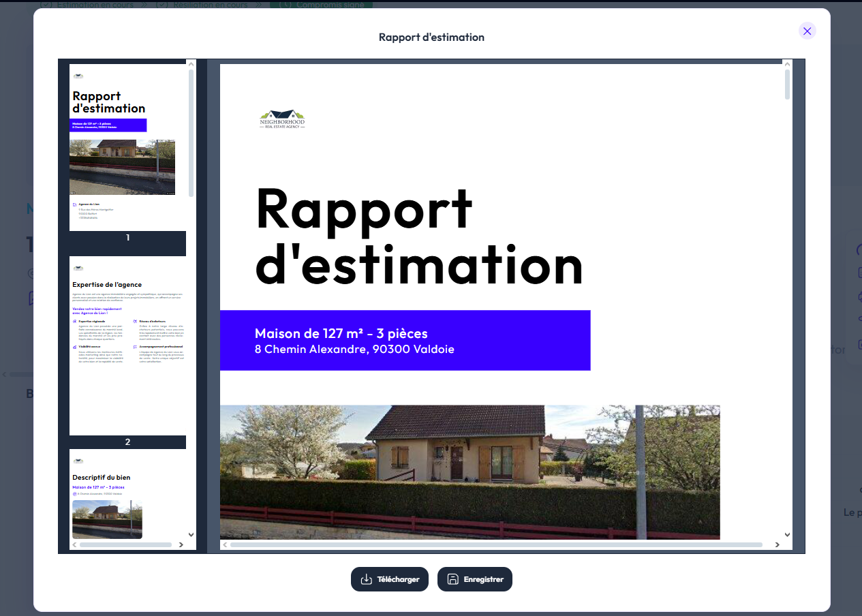Click the main preview horizontal scrollbar

[496, 544]
